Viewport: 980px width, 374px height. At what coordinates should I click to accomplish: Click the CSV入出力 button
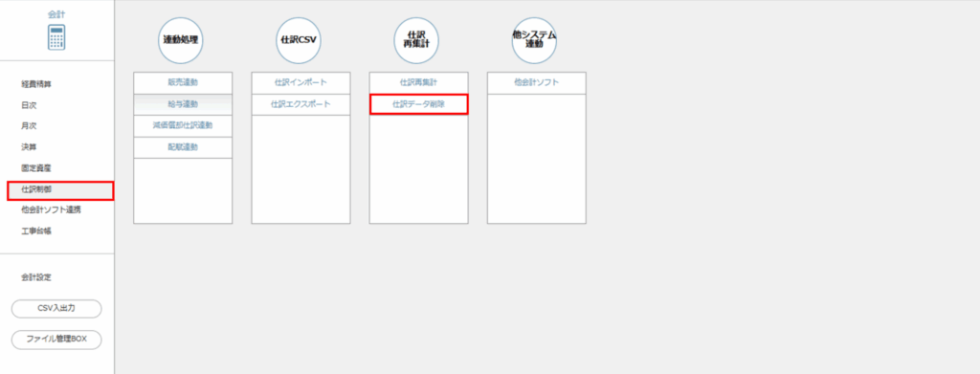[56, 308]
